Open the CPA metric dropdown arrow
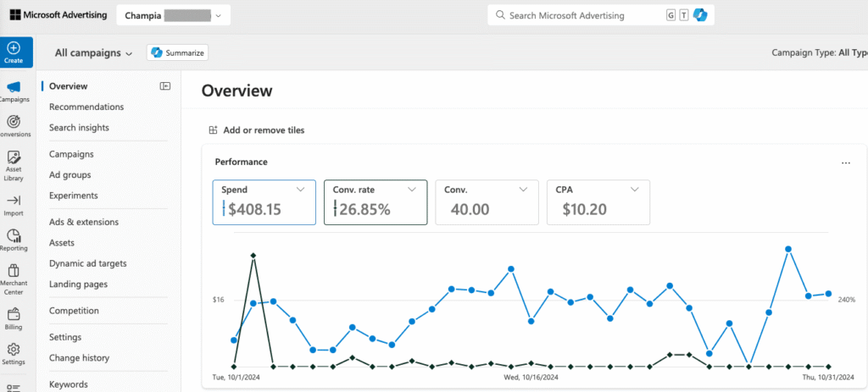 coord(635,189)
